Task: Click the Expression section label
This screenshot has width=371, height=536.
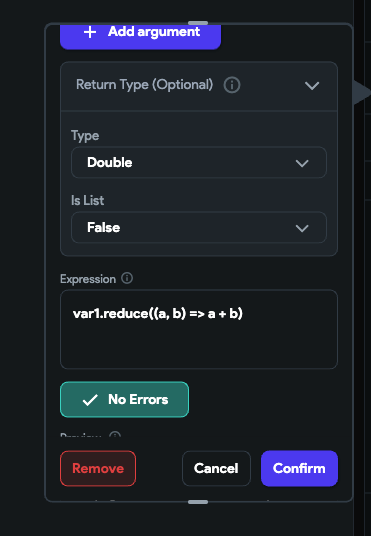Action: (88, 279)
